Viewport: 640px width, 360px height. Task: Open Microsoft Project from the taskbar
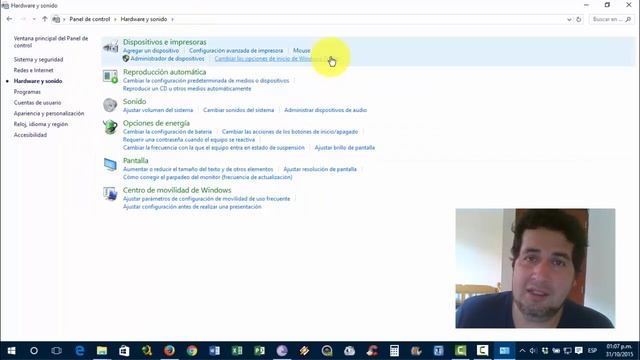point(259,351)
